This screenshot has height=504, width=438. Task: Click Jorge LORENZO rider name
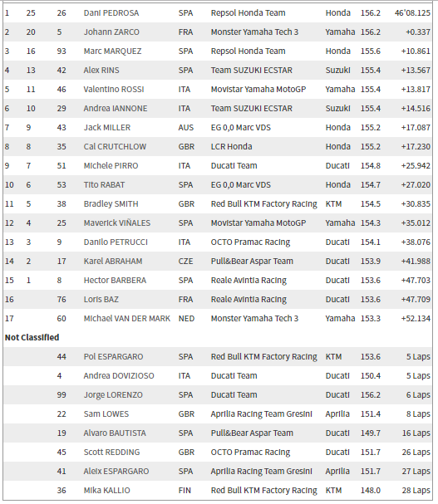(113, 395)
